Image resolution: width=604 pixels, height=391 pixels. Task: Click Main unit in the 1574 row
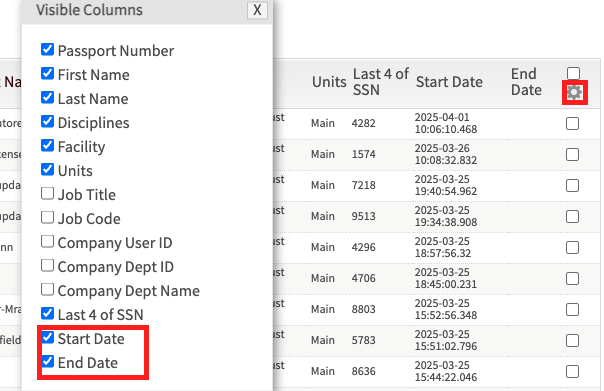coord(323,154)
